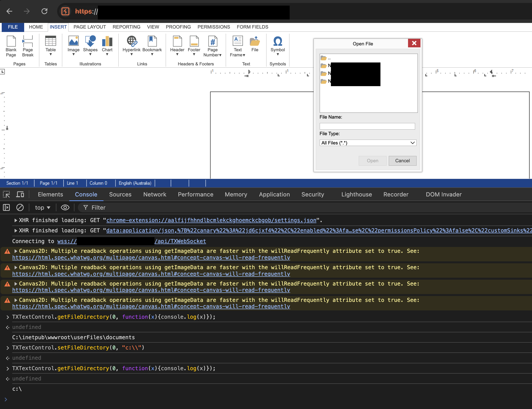532x409 pixels.
Task: Click the live expression eye icon
Action: point(65,208)
